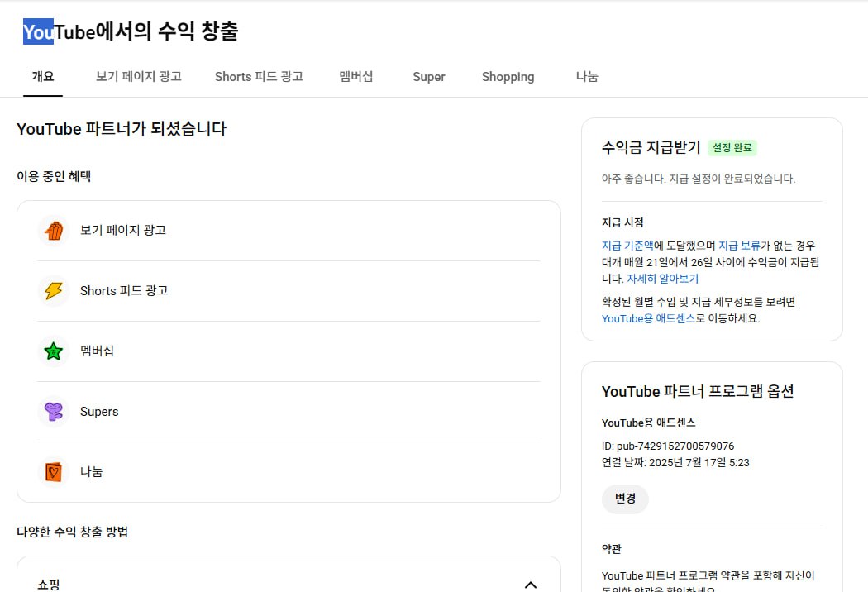Click the Shorts 피드 광고 lightning icon
The image size is (868, 592).
(54, 291)
